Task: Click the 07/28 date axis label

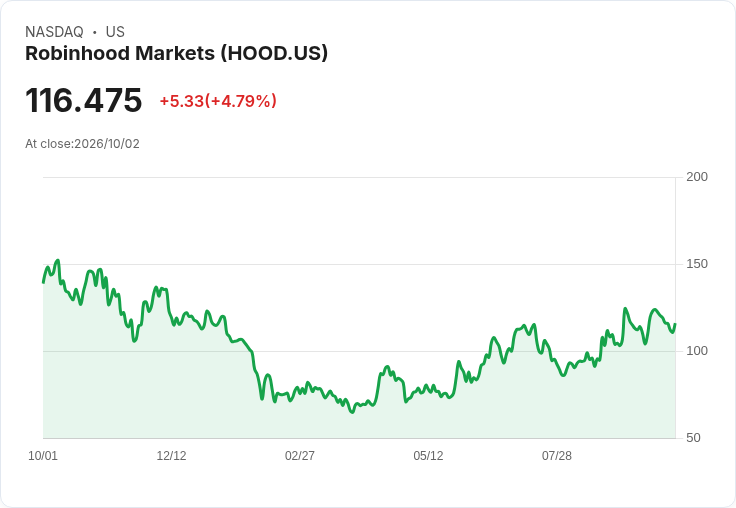Action: [x=557, y=456]
